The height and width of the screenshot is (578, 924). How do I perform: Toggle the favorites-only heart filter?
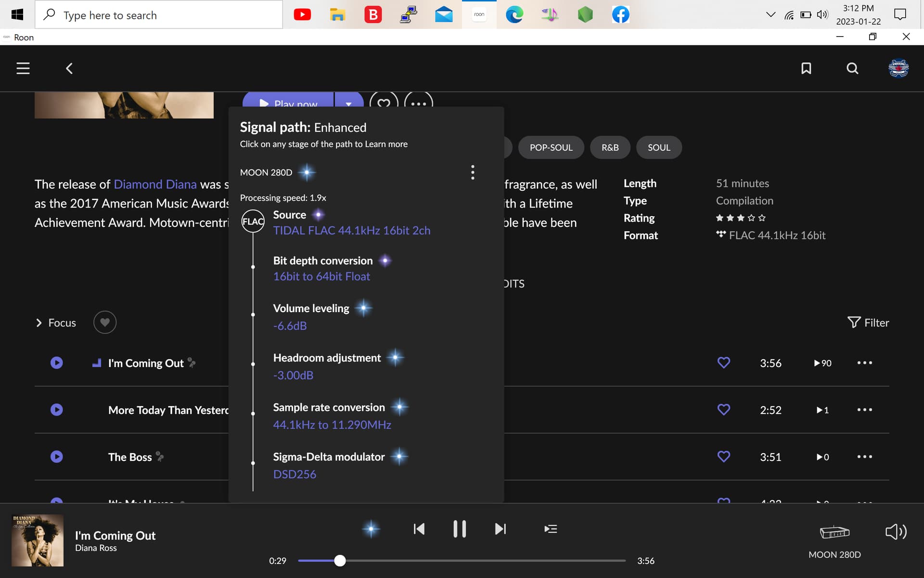[105, 322]
